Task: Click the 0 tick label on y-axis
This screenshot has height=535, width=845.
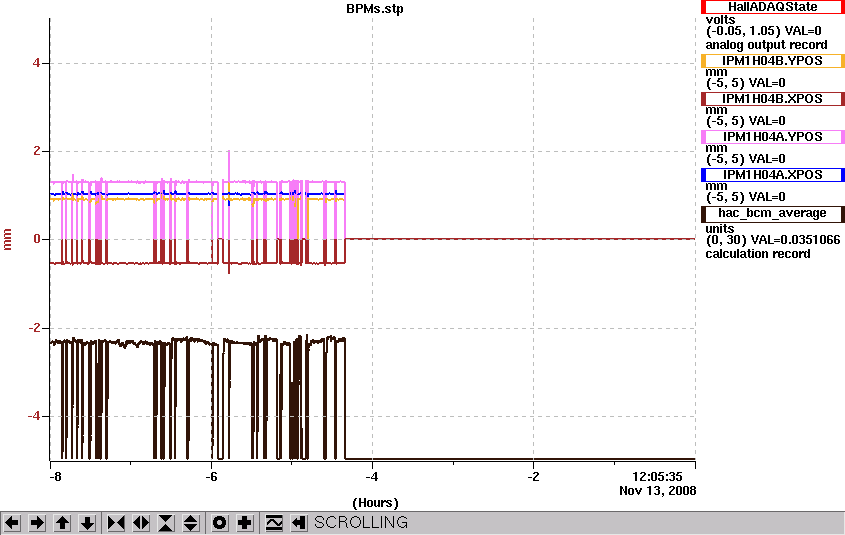Action: [x=37, y=239]
